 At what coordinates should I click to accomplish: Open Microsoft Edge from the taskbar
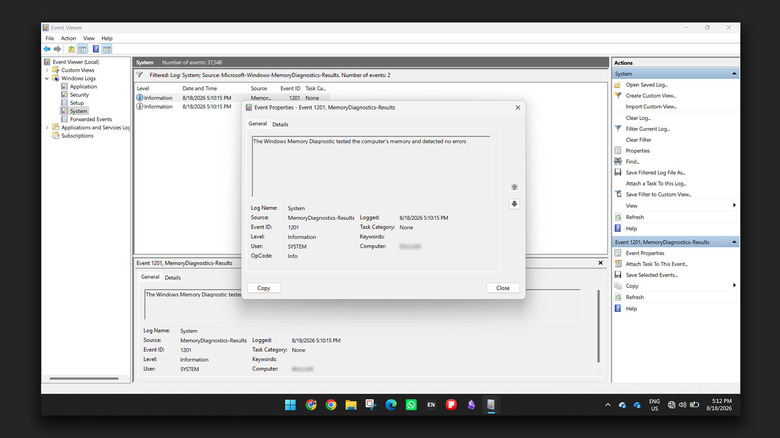click(x=391, y=405)
